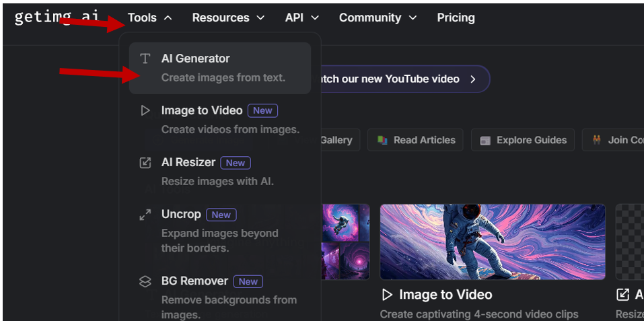This screenshot has height=321, width=644.
Task: Click the Read Articles button
Action: click(x=415, y=140)
